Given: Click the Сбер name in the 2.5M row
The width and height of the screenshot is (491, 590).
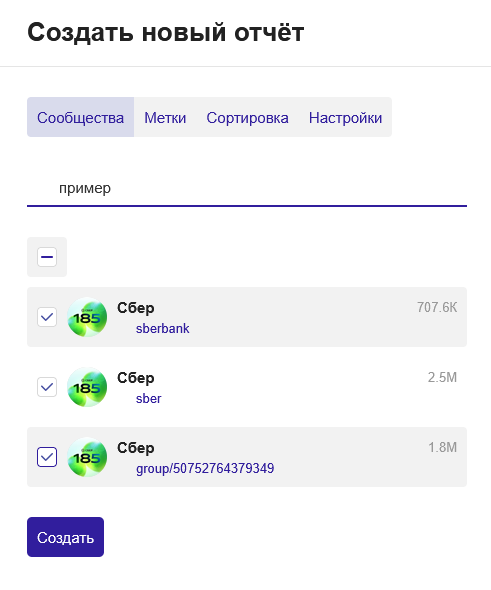Looking at the screenshot, I should click(x=136, y=378).
